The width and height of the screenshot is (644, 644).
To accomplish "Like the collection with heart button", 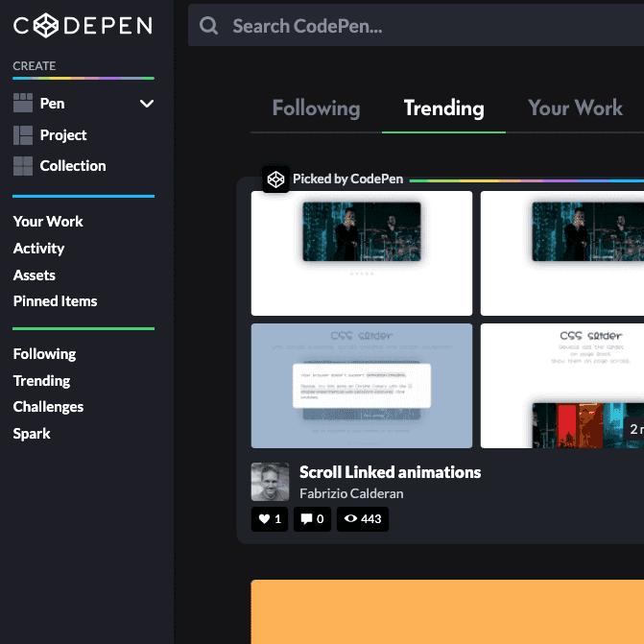I will tap(270, 519).
